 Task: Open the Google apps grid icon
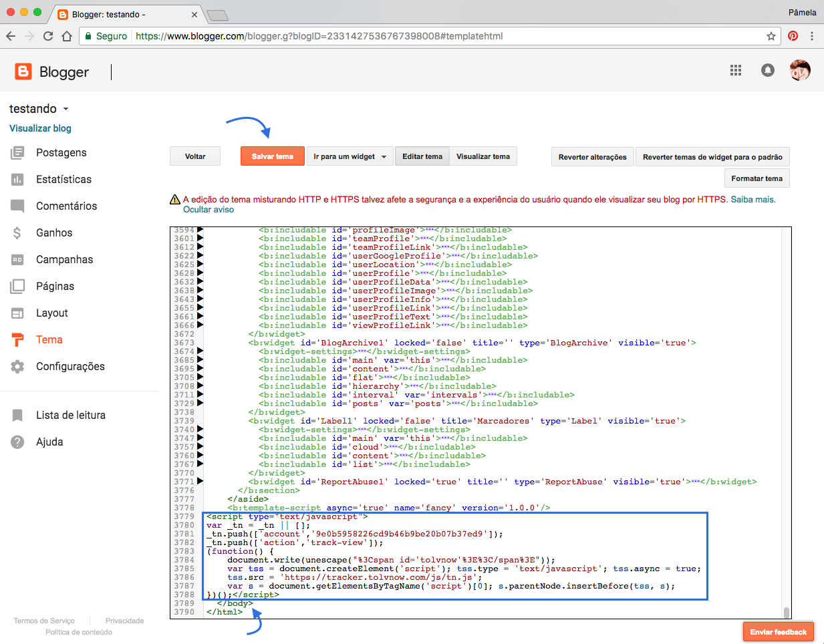736,70
